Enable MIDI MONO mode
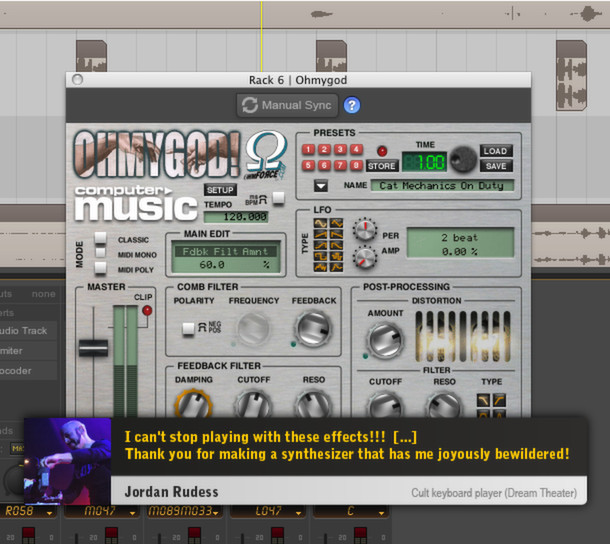The width and height of the screenshot is (610, 544). (100, 253)
